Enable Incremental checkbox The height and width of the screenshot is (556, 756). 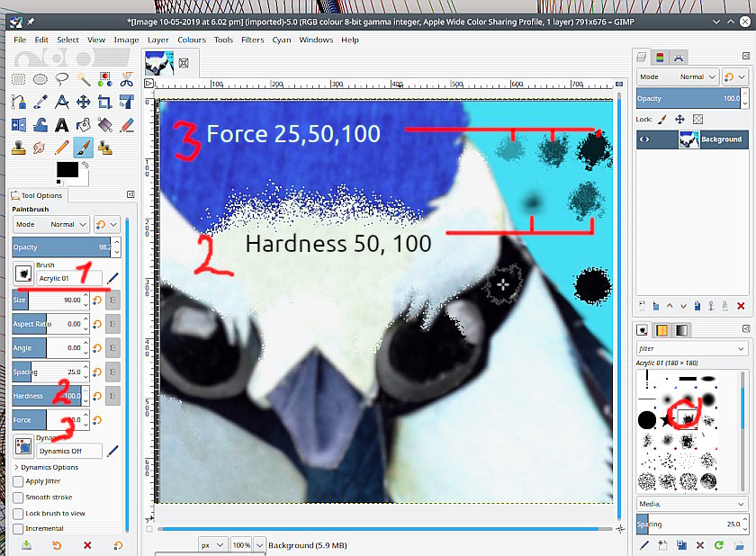(18, 528)
